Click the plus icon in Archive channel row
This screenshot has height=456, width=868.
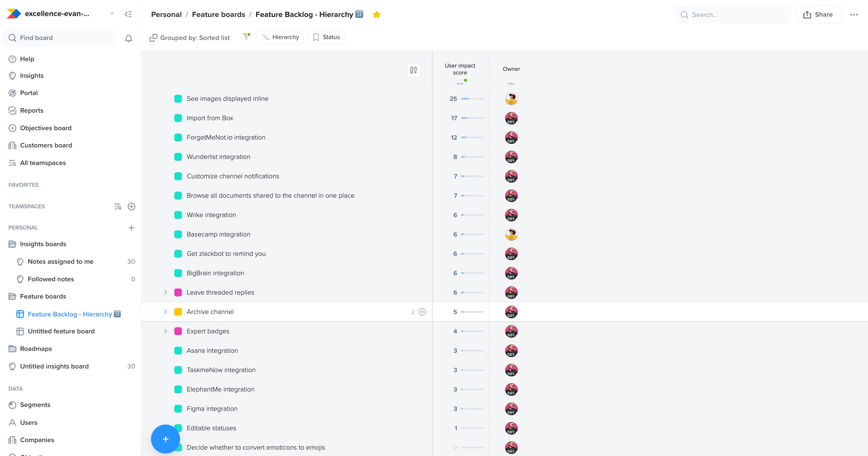(x=422, y=312)
